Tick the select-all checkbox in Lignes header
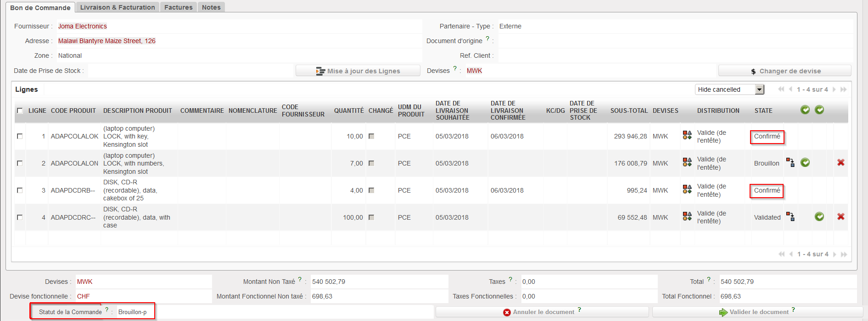The height and width of the screenshot is (321, 868). coord(20,111)
